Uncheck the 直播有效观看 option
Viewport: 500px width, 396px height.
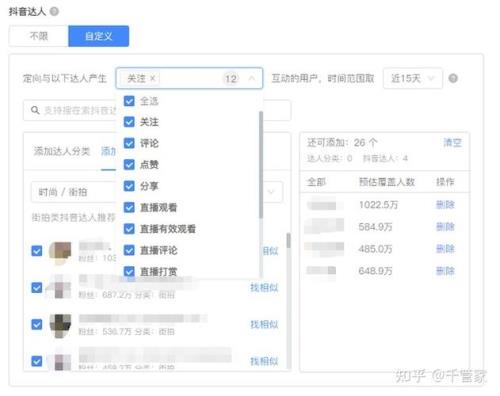coord(129,229)
